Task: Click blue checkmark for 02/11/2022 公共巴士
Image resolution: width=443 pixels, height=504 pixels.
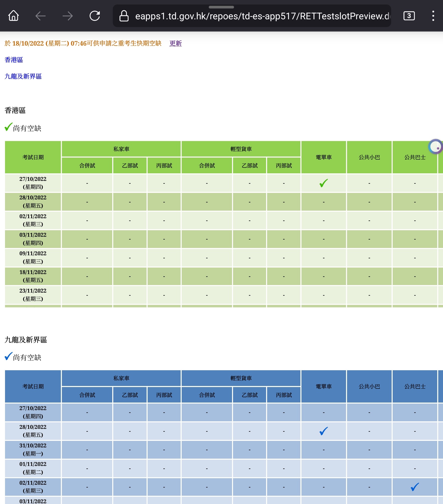Action: coord(415,487)
